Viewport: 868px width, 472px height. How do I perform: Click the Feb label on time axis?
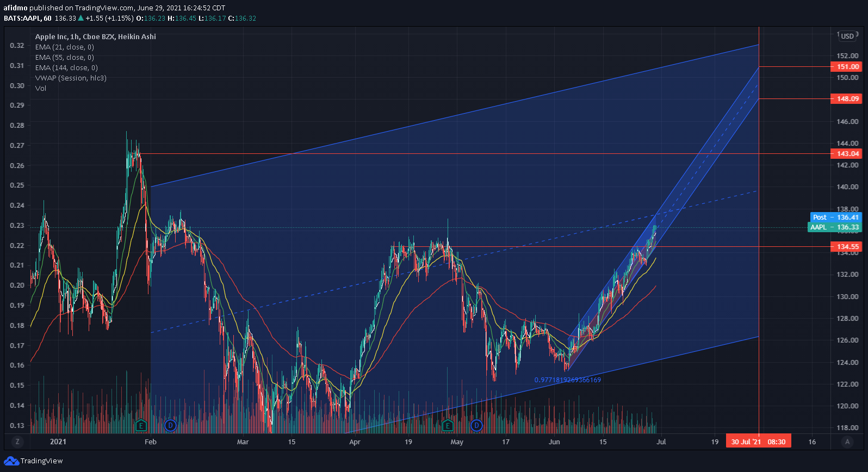point(151,442)
